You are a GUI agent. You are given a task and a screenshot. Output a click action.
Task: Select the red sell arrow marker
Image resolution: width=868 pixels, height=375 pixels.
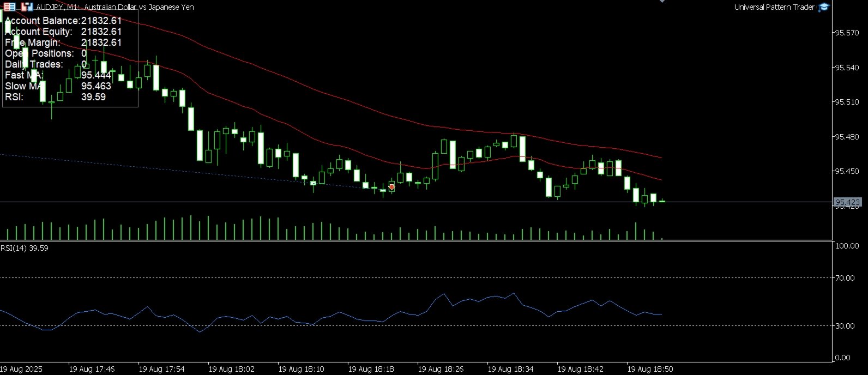click(x=391, y=187)
